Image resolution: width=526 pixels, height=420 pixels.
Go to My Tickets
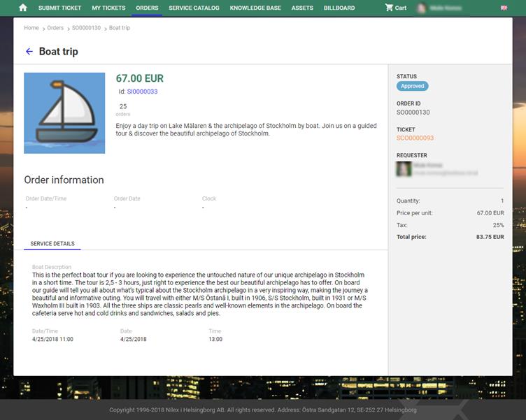click(x=108, y=8)
